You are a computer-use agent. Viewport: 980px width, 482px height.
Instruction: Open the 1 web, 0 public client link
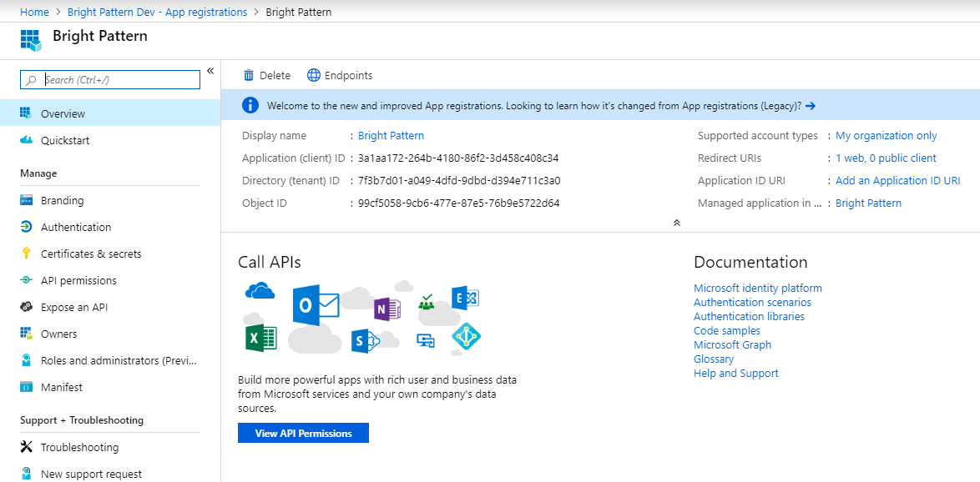886,158
